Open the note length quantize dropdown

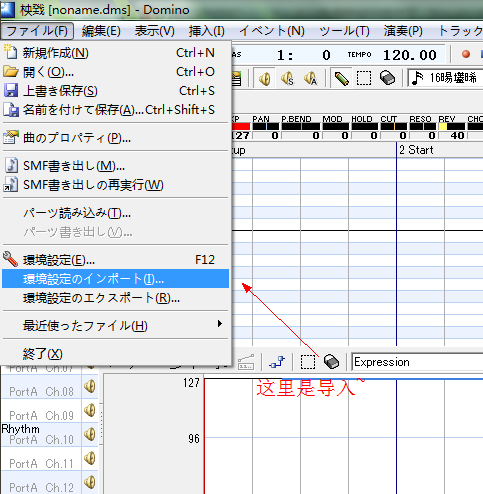(x=445, y=78)
